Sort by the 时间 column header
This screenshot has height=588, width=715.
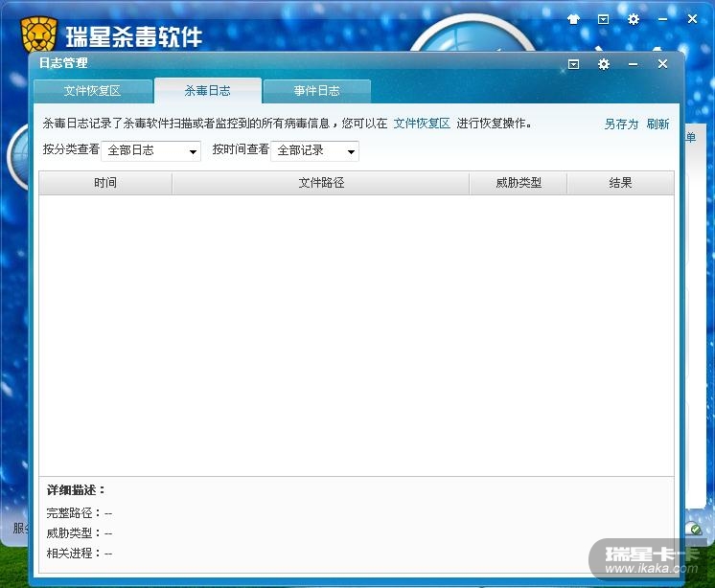click(x=105, y=183)
